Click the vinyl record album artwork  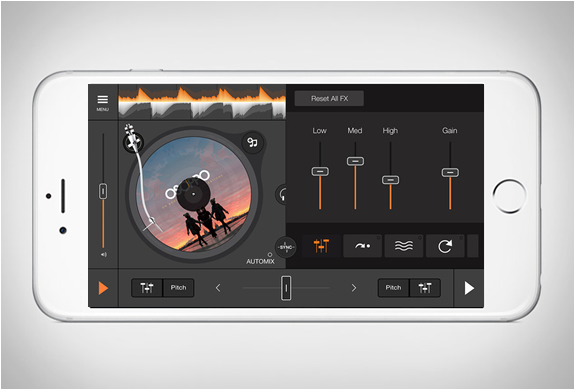[x=194, y=194]
